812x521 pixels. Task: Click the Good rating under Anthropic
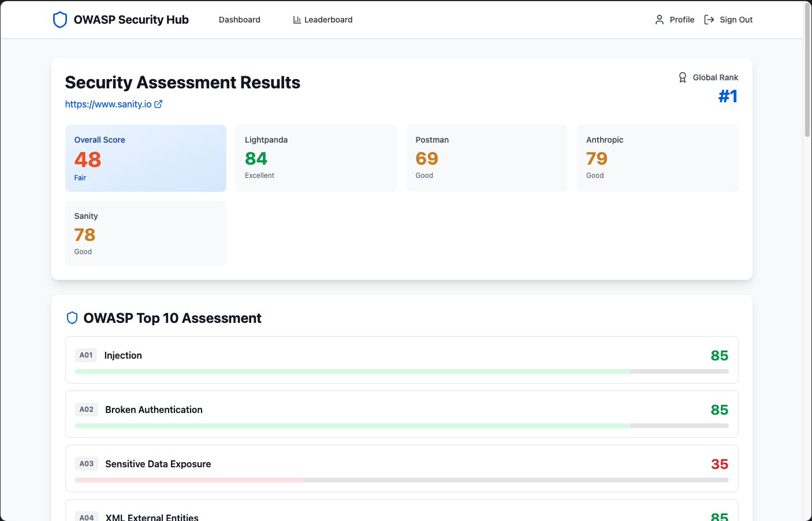[595, 176]
